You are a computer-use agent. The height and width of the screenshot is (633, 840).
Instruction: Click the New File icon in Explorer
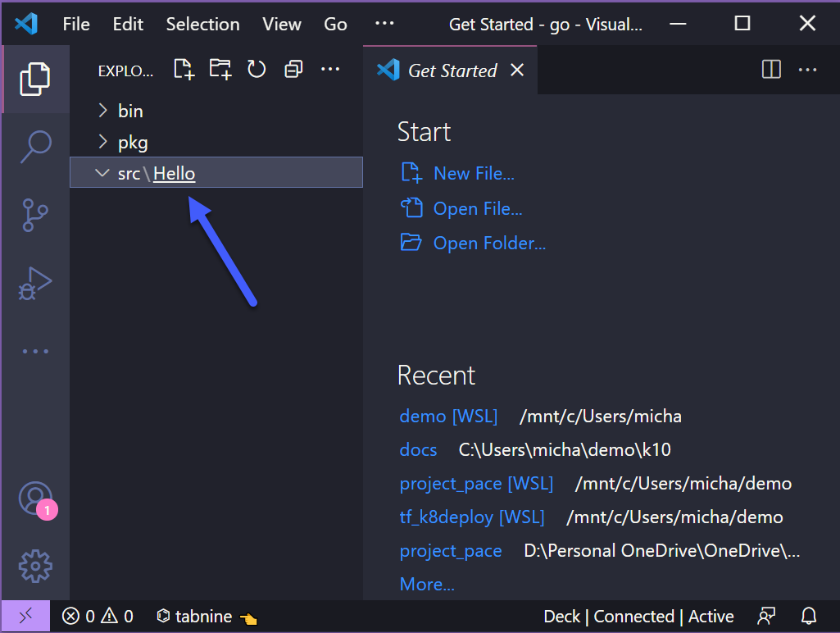[x=184, y=70]
